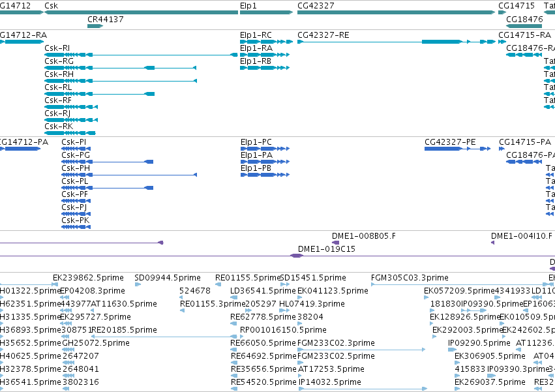The width and height of the screenshot is (555, 392).
Task: Select transcript Elp1-RC
Action: 267,42
